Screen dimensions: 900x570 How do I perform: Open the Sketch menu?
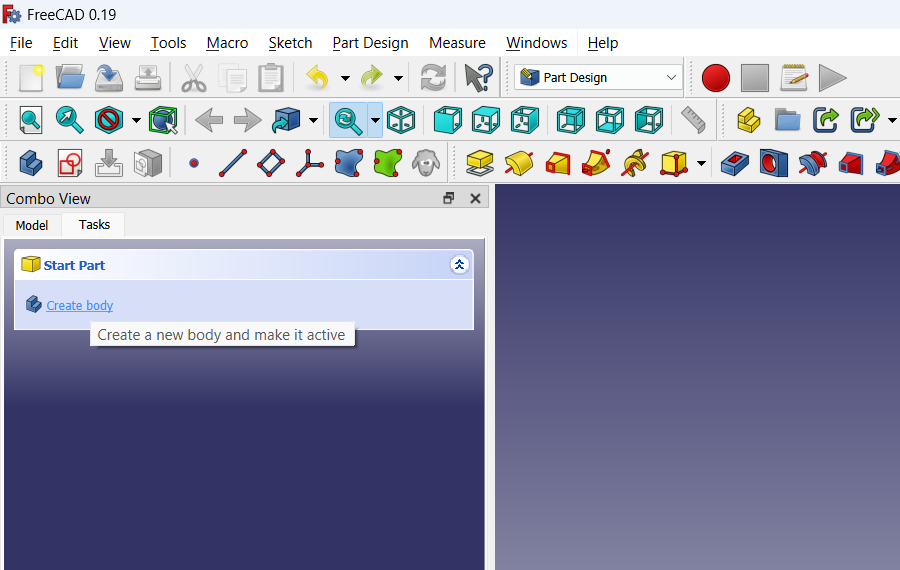pos(290,43)
